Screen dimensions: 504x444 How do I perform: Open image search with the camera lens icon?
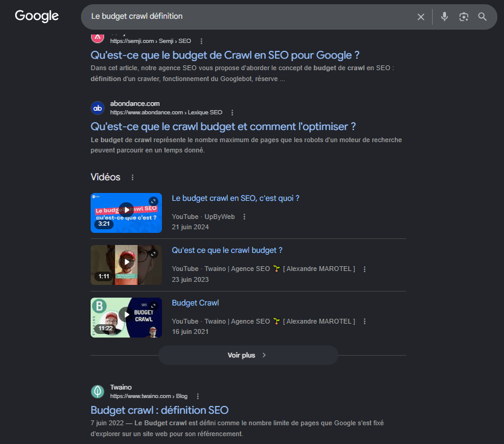click(x=464, y=17)
